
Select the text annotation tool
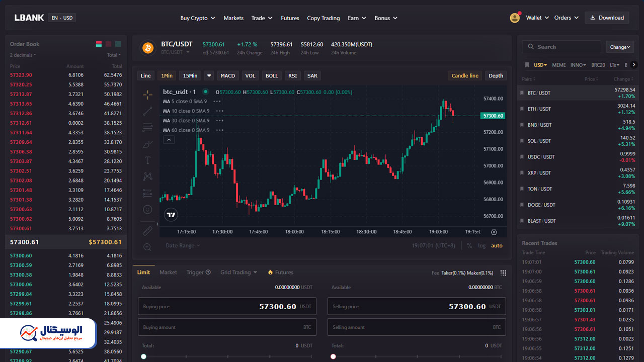point(147,160)
